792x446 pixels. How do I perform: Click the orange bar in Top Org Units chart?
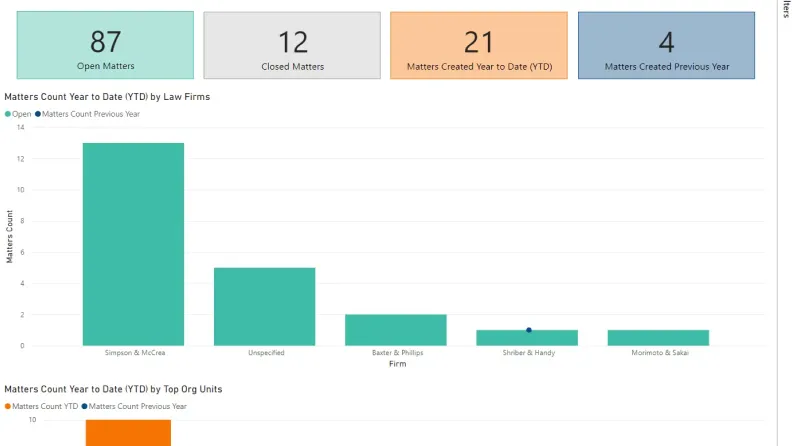tap(128, 433)
